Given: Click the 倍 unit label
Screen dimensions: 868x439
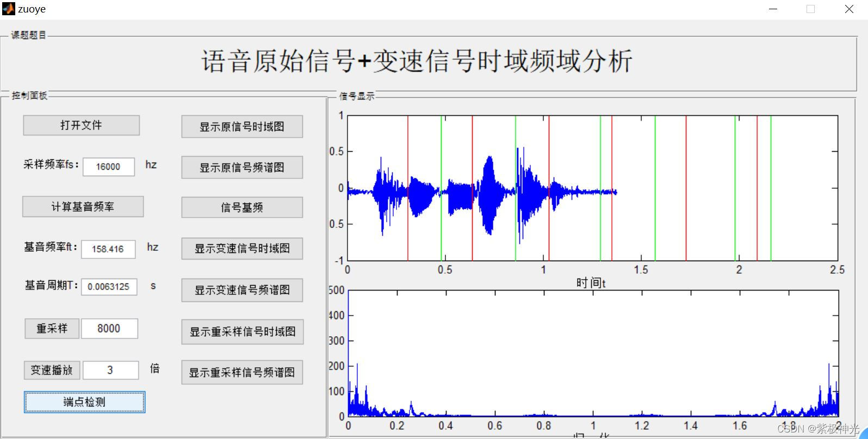Looking at the screenshot, I should [x=154, y=368].
